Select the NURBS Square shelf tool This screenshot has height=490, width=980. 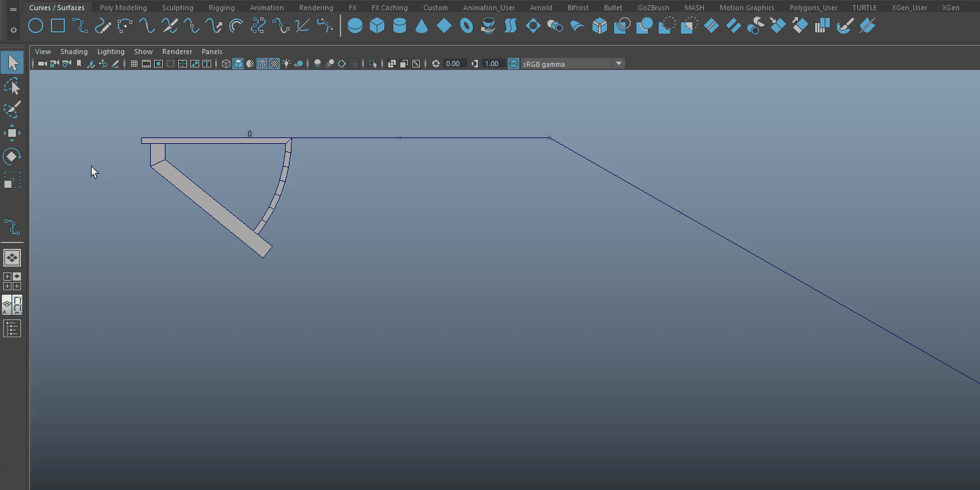tap(58, 26)
